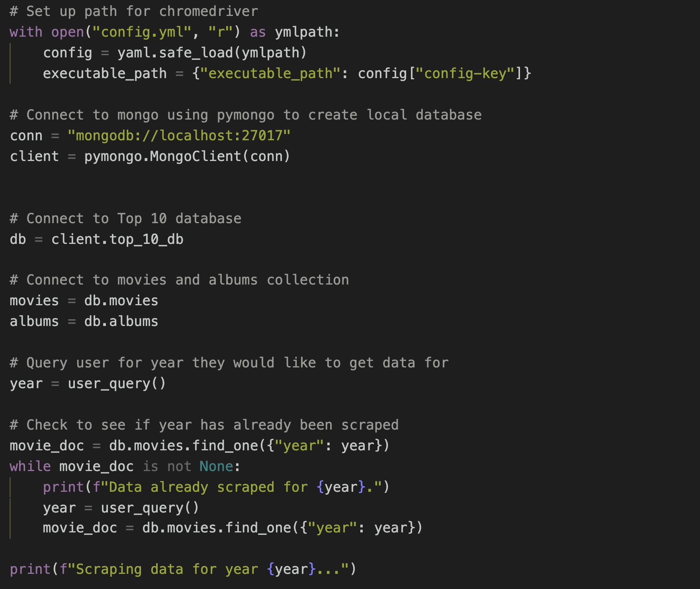Click the comment '# Connect to Top 10 database'

click(125, 218)
